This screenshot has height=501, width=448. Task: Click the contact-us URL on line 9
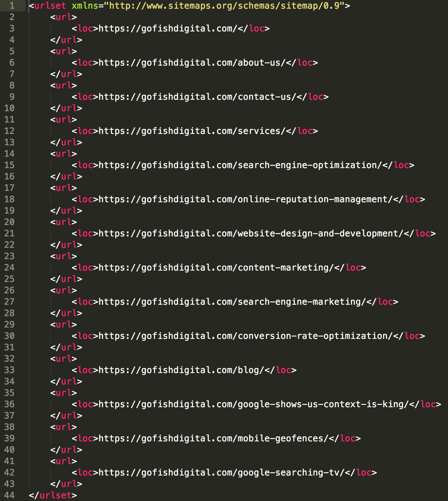197,97
